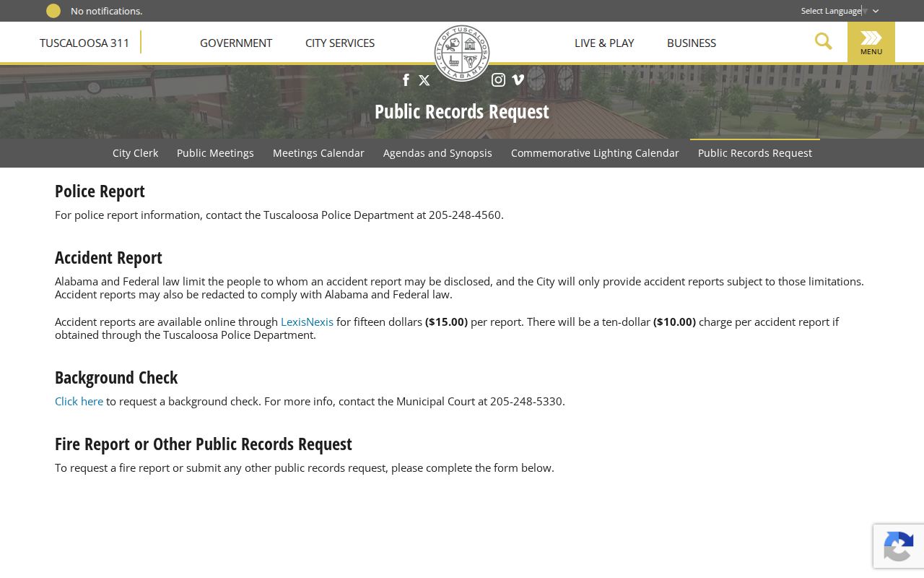Open the Instagram social icon
The width and height of the screenshot is (924, 578).
tap(498, 80)
